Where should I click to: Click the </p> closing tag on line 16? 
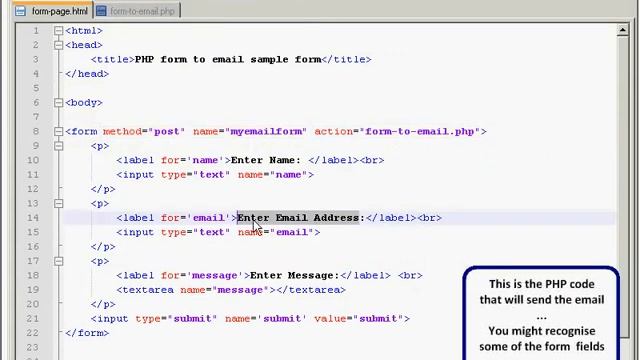click(103, 247)
